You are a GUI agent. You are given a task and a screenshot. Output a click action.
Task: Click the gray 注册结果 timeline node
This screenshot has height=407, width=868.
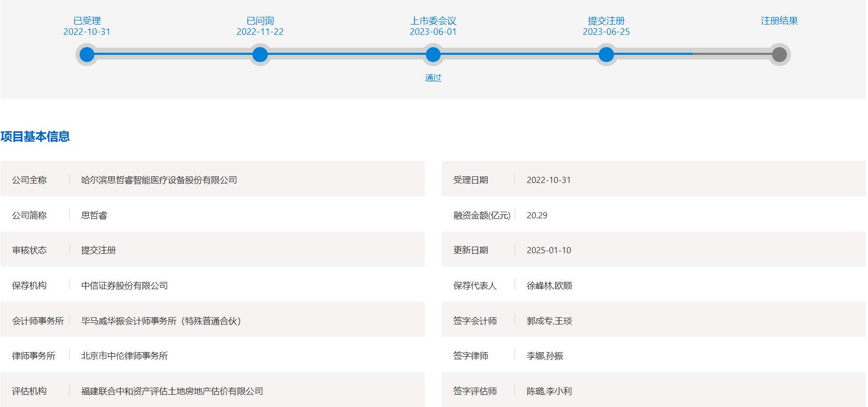click(x=779, y=54)
